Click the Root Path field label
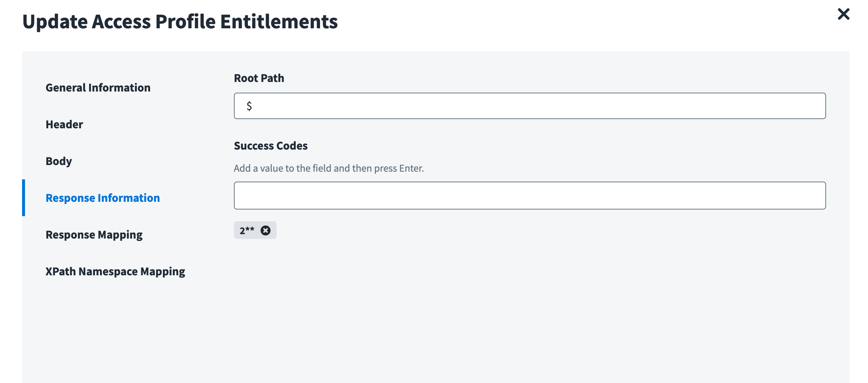The height and width of the screenshot is (383, 868). tap(259, 78)
